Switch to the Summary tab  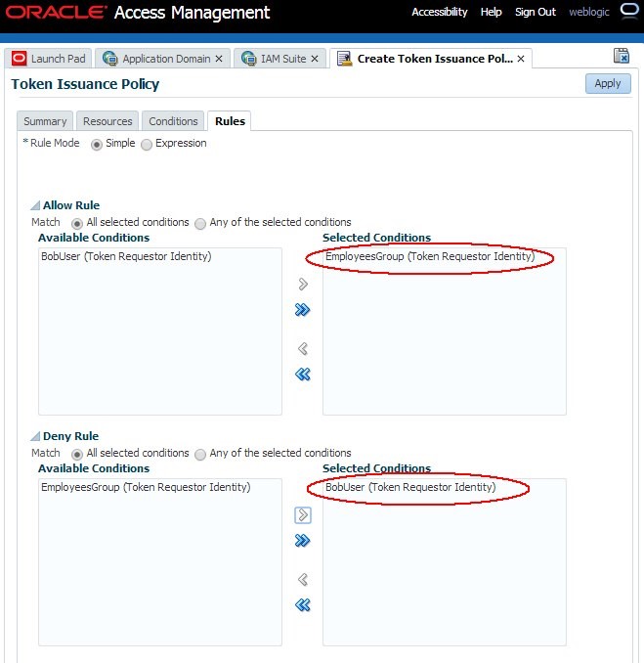point(45,121)
